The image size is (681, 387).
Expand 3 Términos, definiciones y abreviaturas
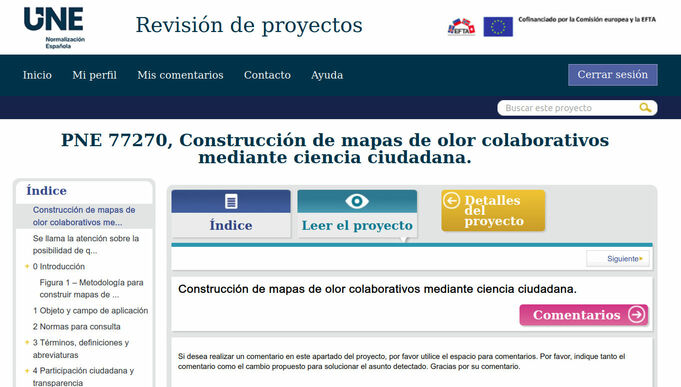[27, 342]
